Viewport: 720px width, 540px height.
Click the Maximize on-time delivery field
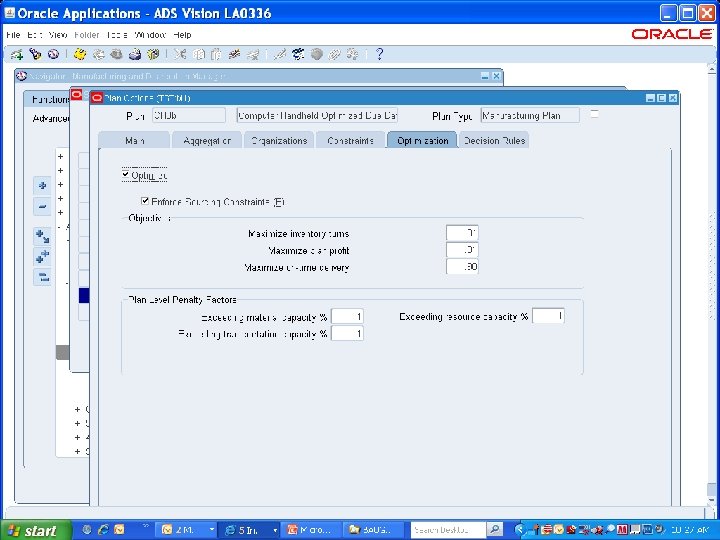[x=462, y=267]
